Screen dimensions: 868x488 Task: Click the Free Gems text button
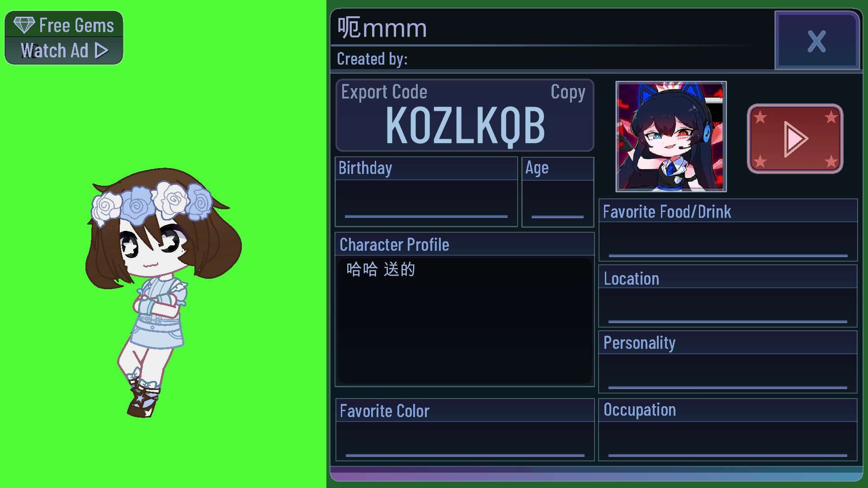coord(76,25)
